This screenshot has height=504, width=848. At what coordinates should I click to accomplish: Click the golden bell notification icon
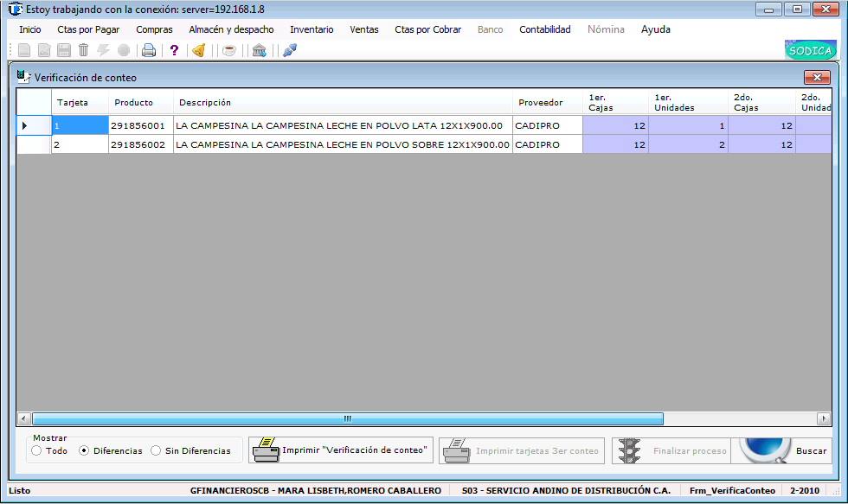(x=199, y=50)
